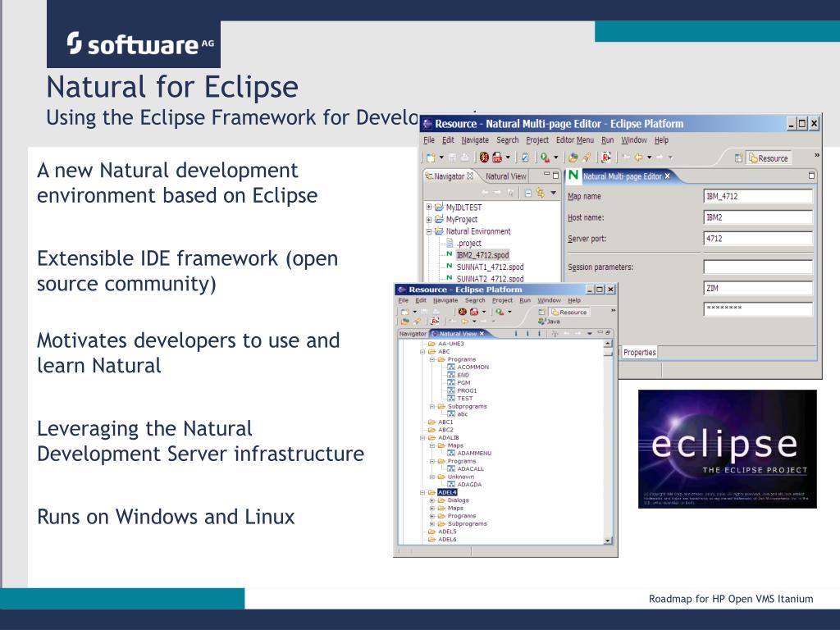The width and height of the screenshot is (840, 630).
Task: Switch to Natural View tab in the rear window
Action: pos(505,176)
